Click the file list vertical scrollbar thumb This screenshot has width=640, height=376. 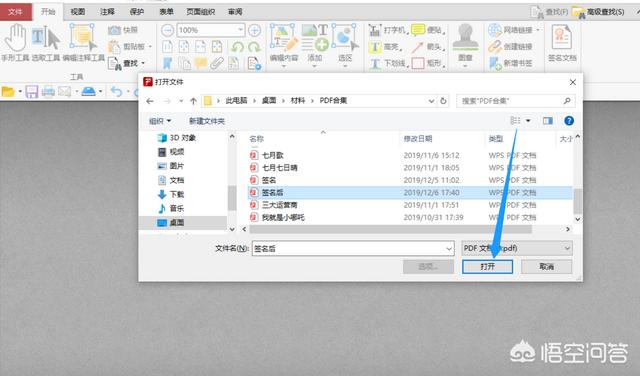[x=578, y=201]
